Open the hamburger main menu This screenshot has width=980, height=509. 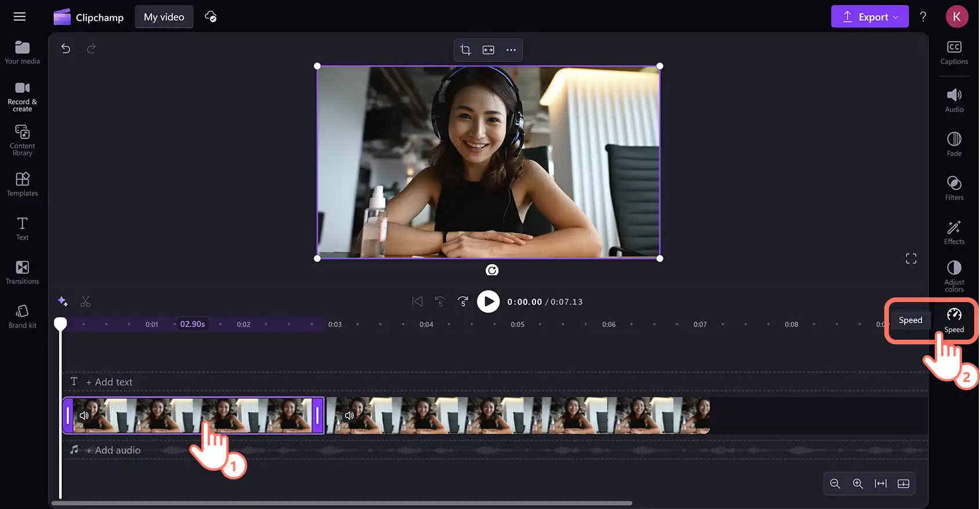(20, 17)
